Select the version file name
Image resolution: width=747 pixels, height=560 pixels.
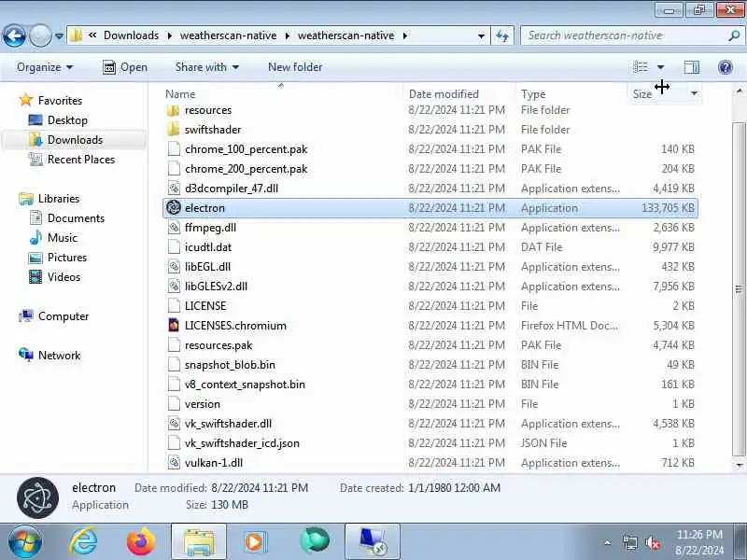coord(203,404)
